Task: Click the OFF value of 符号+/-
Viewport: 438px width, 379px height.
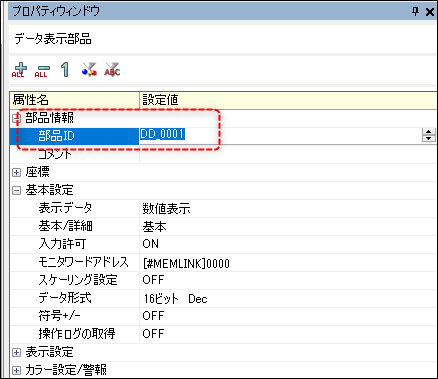Action: [x=153, y=316]
